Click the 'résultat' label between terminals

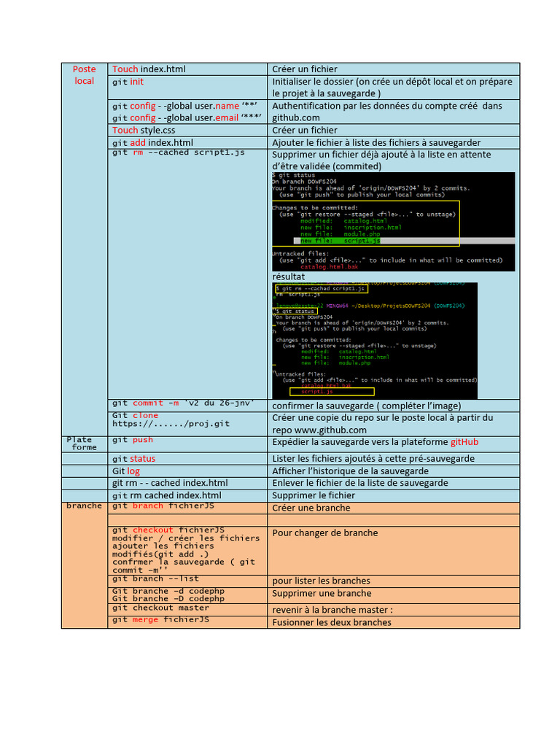tap(288, 276)
